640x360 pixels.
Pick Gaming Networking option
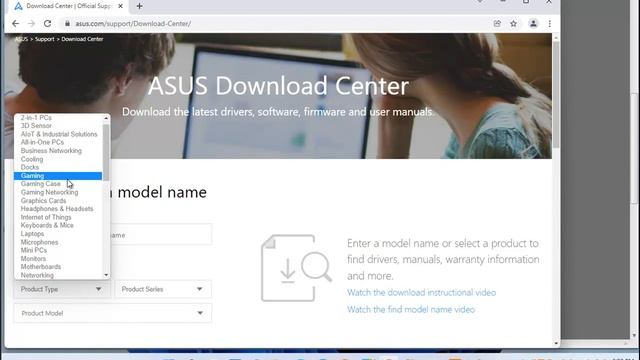58,192
